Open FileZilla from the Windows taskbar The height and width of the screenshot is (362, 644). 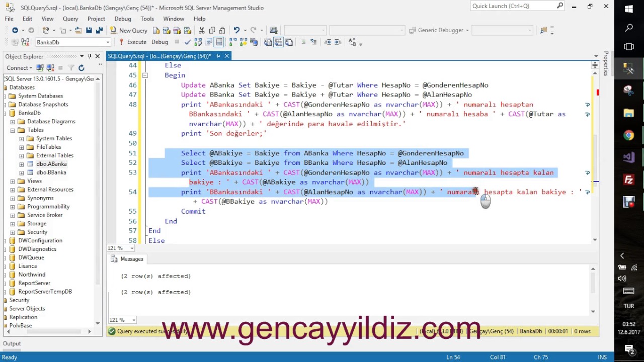[629, 179]
